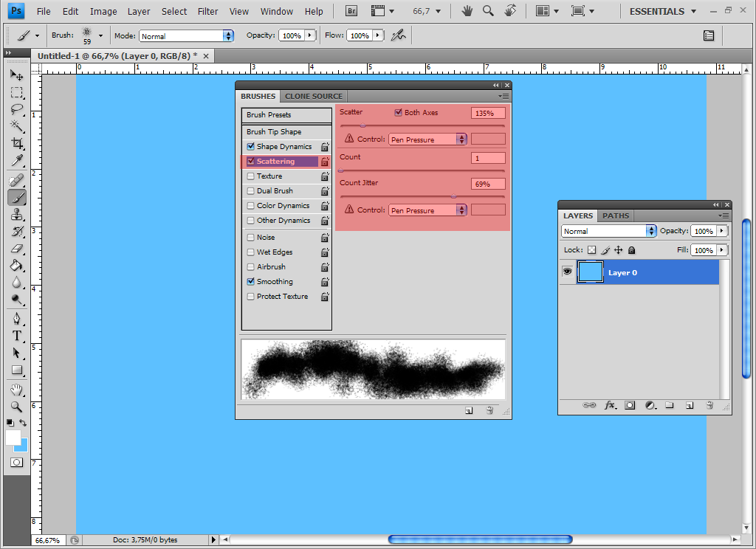Create new brush in Brushes panel
756x549 pixels.
[x=469, y=411]
